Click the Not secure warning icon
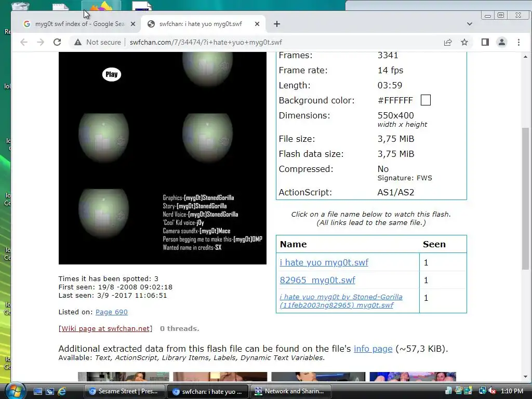 coord(78,42)
